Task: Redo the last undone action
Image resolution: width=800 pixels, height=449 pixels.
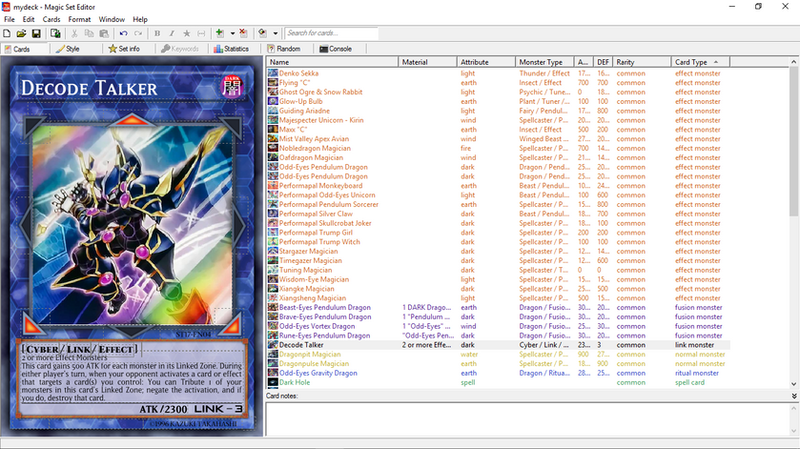Action: (x=138, y=34)
